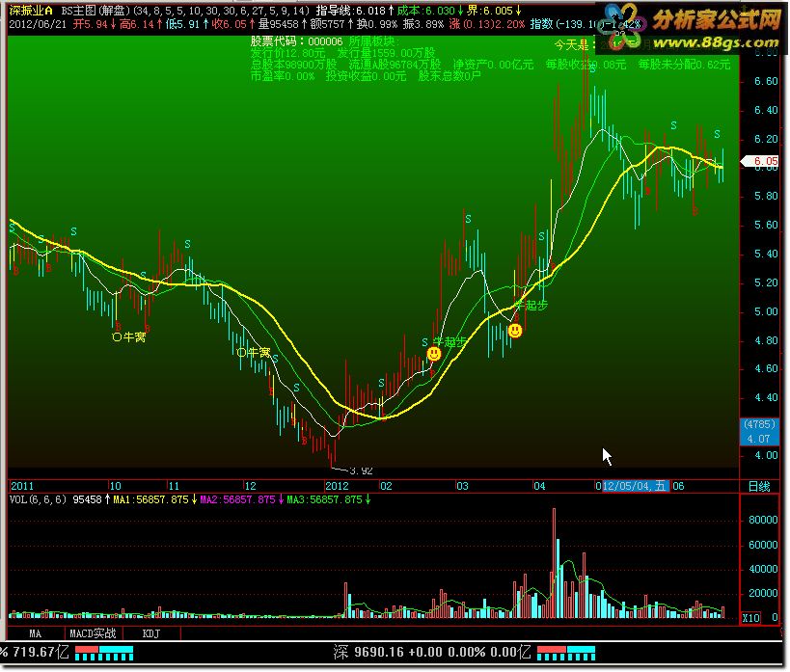Click the month 11 date axis label
This screenshot has width=790, height=672.
pos(174,486)
